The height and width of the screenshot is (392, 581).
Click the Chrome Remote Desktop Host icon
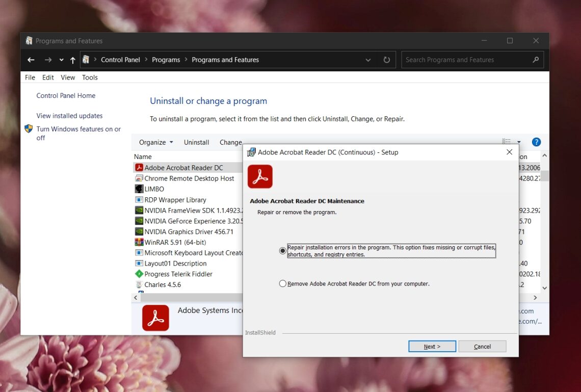(139, 178)
